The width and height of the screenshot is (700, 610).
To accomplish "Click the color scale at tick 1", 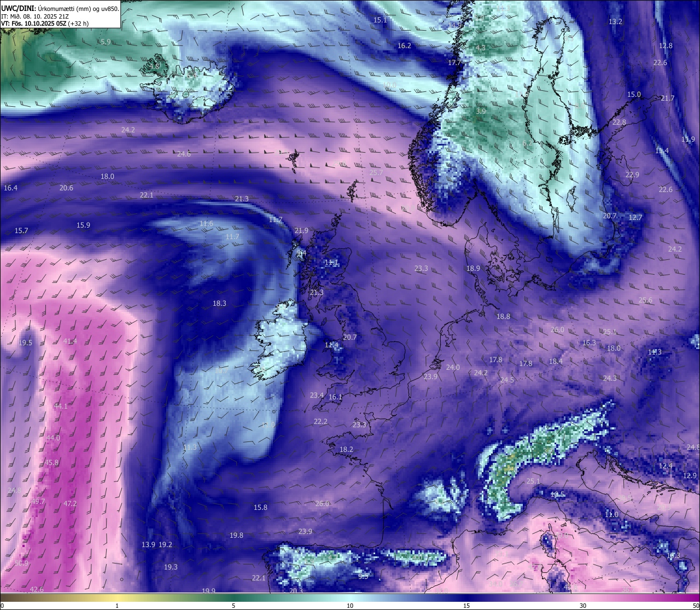I will (117, 606).
